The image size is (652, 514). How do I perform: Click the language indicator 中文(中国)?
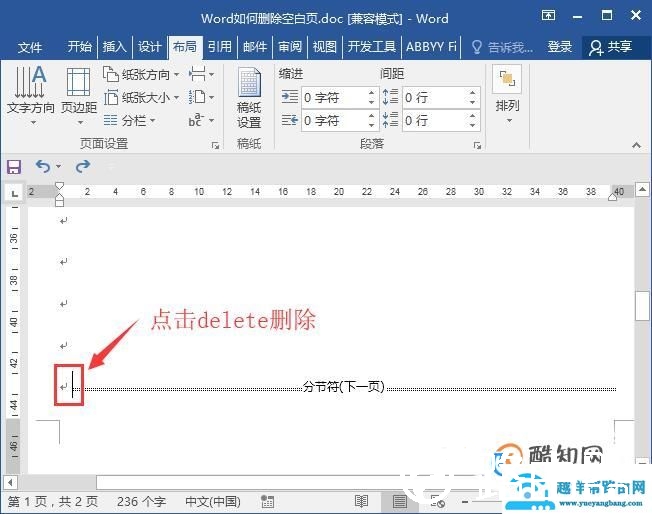coord(213,502)
